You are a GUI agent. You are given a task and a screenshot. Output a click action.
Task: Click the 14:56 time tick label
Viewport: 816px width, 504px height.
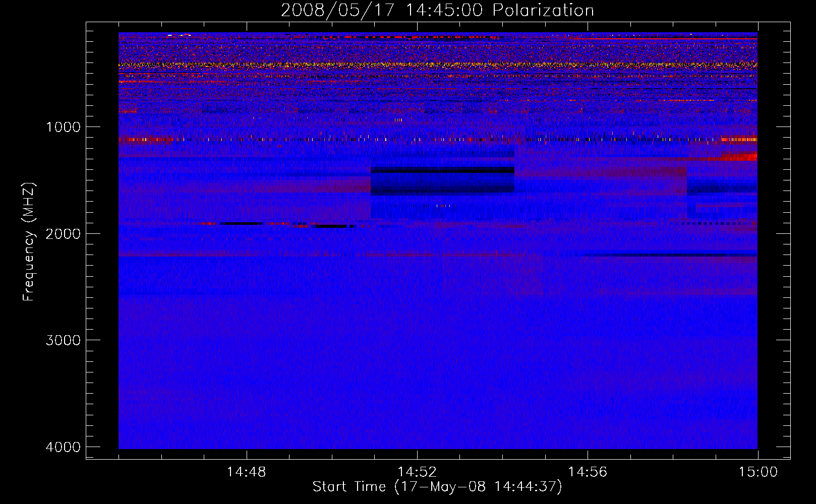pyautogui.click(x=587, y=472)
